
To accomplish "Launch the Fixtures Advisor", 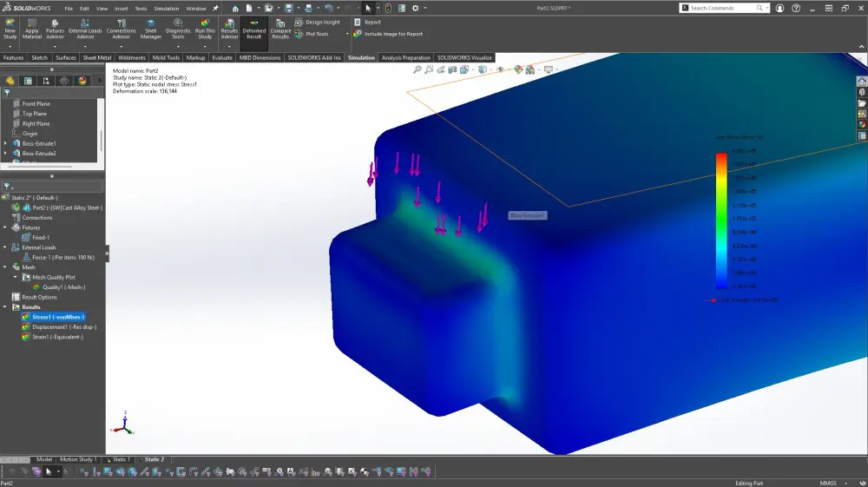I will pos(55,29).
